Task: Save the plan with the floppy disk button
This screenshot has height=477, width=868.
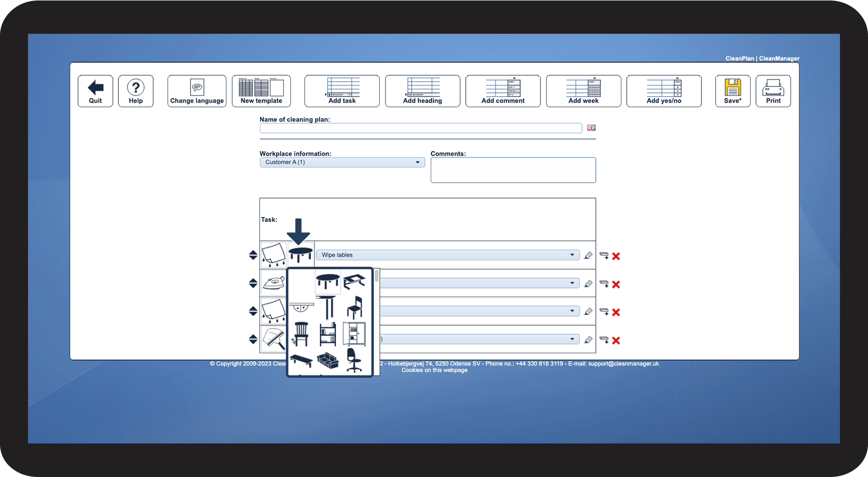Action: pos(733,91)
